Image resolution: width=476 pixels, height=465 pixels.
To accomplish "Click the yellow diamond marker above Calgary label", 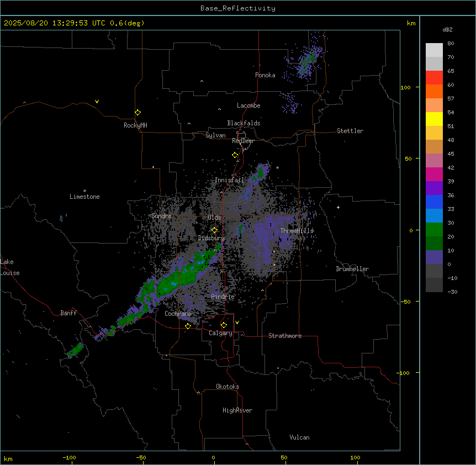I will tap(224, 325).
